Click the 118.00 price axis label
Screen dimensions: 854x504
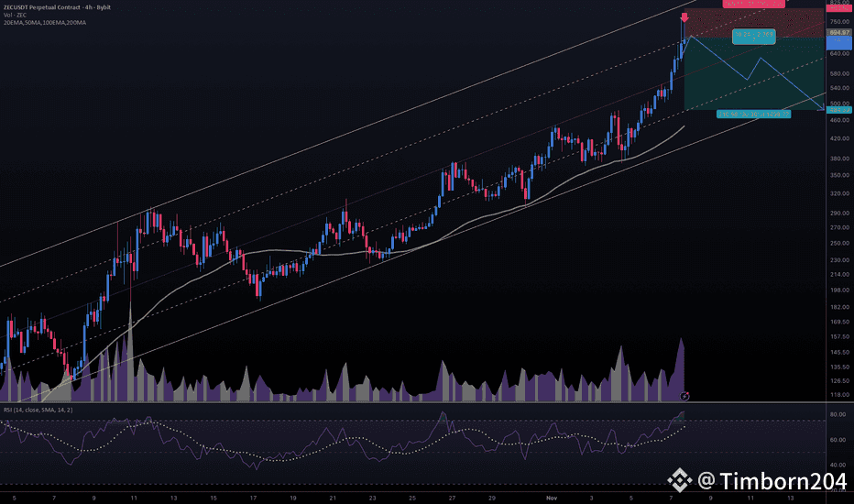tap(839, 394)
